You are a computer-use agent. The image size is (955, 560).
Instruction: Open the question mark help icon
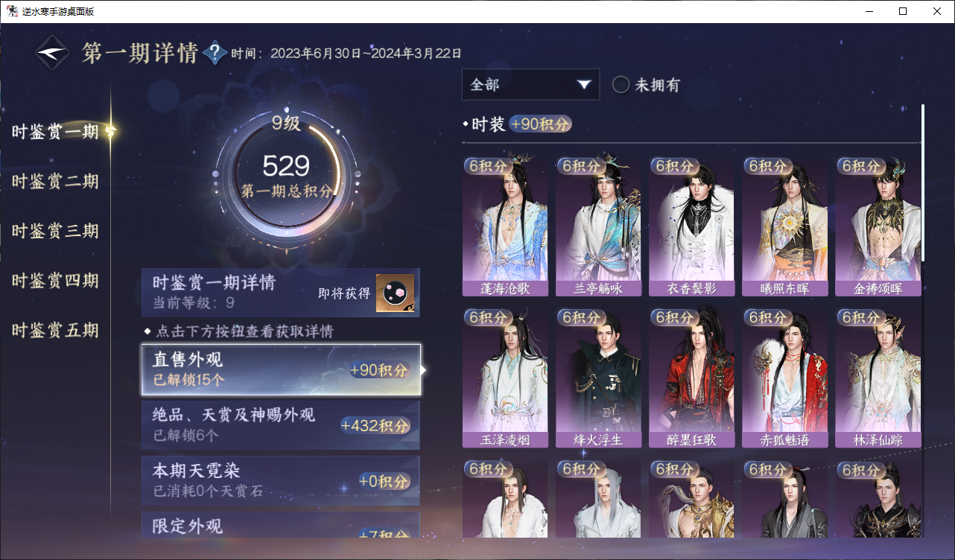(215, 52)
